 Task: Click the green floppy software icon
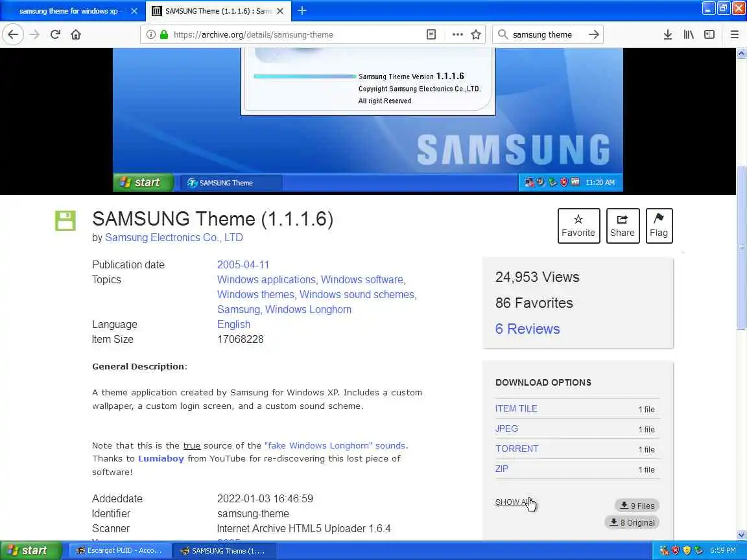click(x=65, y=220)
